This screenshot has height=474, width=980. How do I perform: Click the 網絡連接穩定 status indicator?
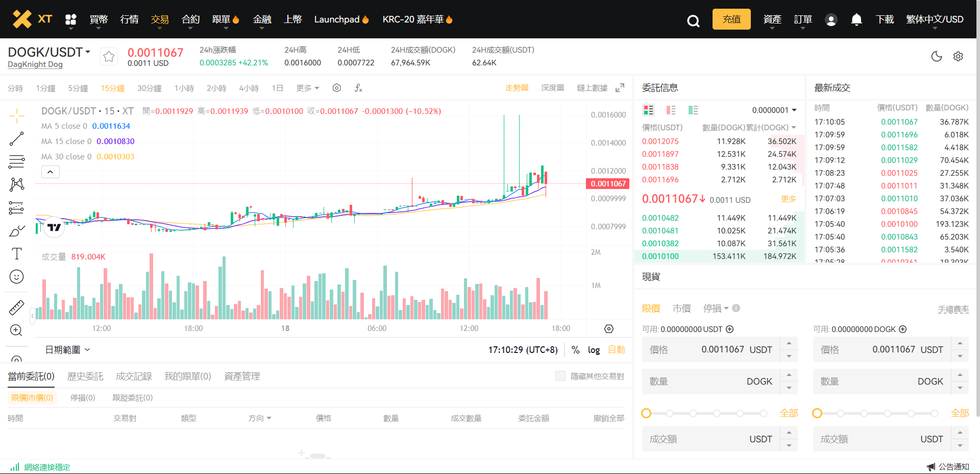40,467
